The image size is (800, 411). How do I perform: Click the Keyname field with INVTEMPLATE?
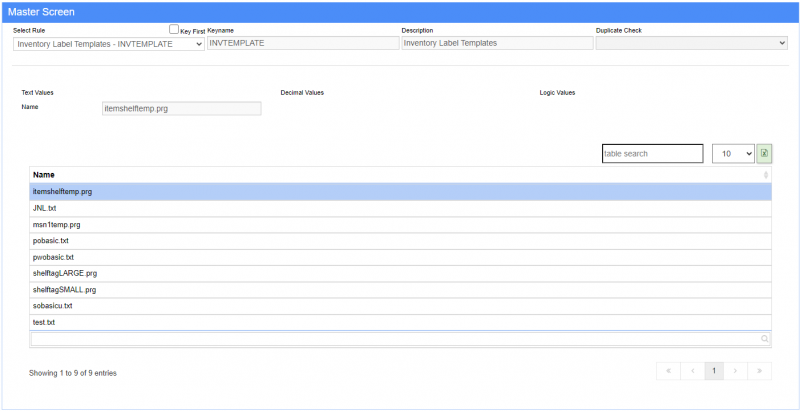click(302, 43)
